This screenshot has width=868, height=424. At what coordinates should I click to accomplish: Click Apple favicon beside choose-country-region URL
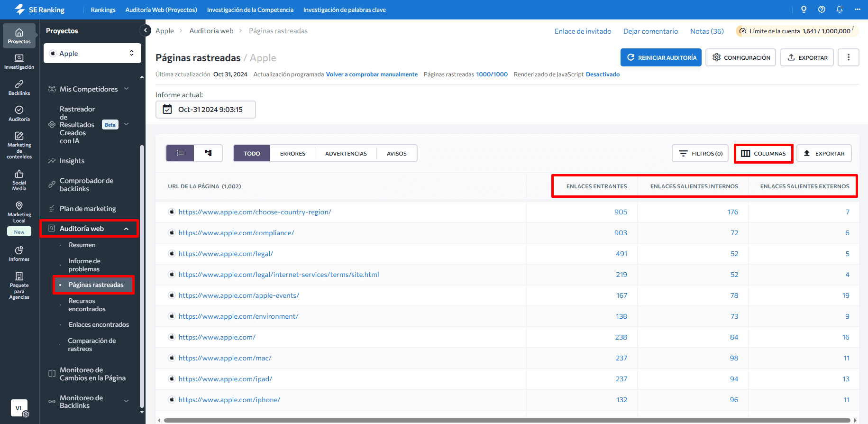click(x=172, y=212)
